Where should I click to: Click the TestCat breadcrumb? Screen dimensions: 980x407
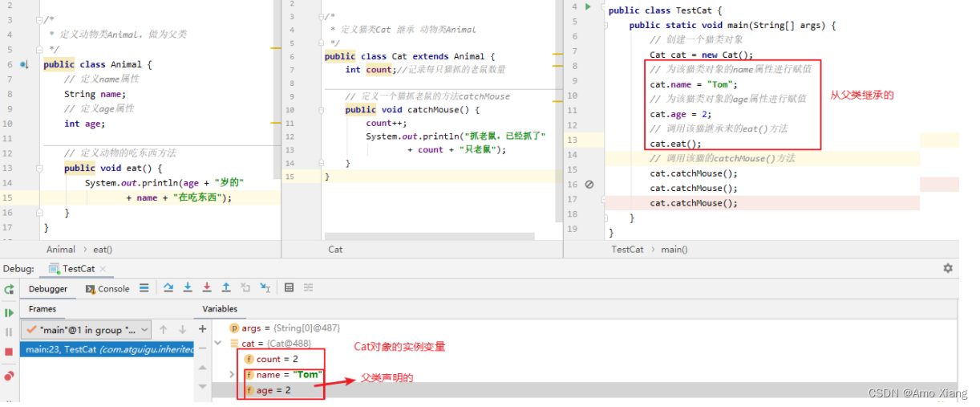click(x=628, y=250)
